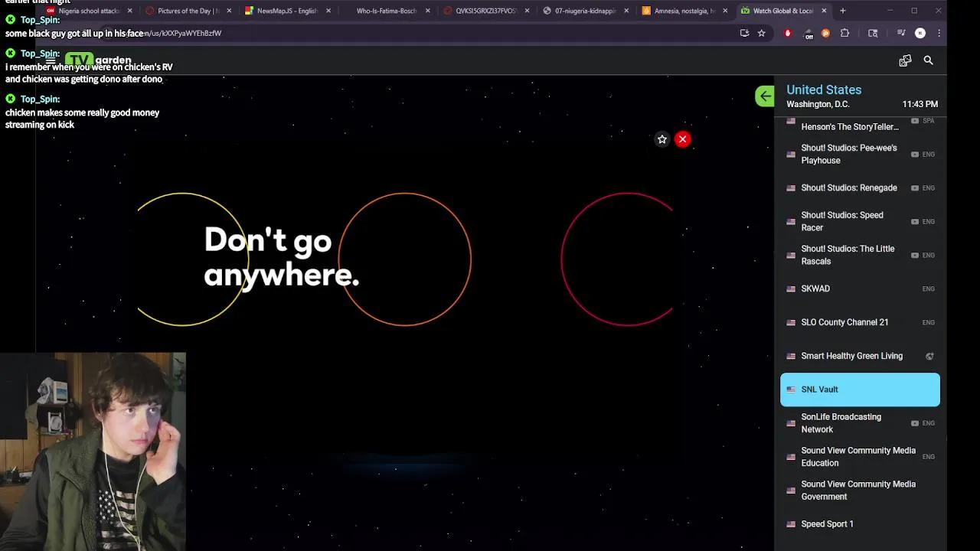980x551 pixels.
Task: Click the US flag beside Speed Sport 1
Action: tap(791, 524)
